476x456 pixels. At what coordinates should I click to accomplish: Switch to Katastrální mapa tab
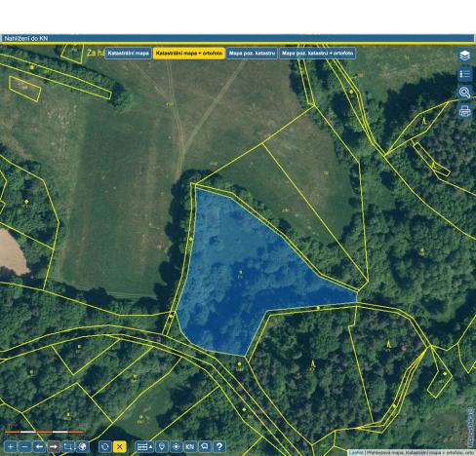point(128,53)
